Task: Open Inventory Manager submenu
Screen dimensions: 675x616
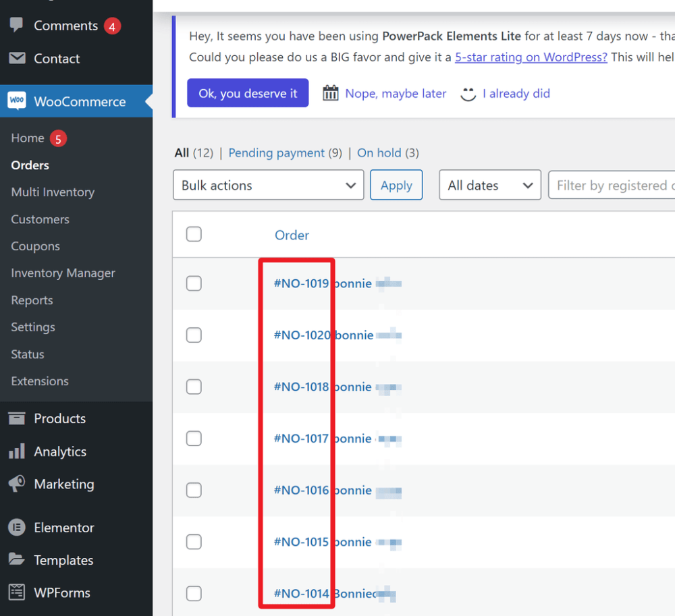Action: pos(63,273)
